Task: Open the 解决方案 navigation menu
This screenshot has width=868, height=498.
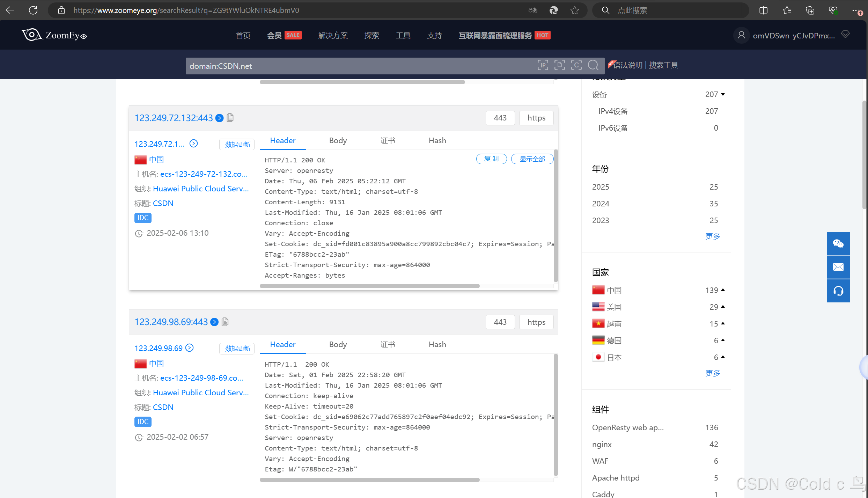Action: 333,35
